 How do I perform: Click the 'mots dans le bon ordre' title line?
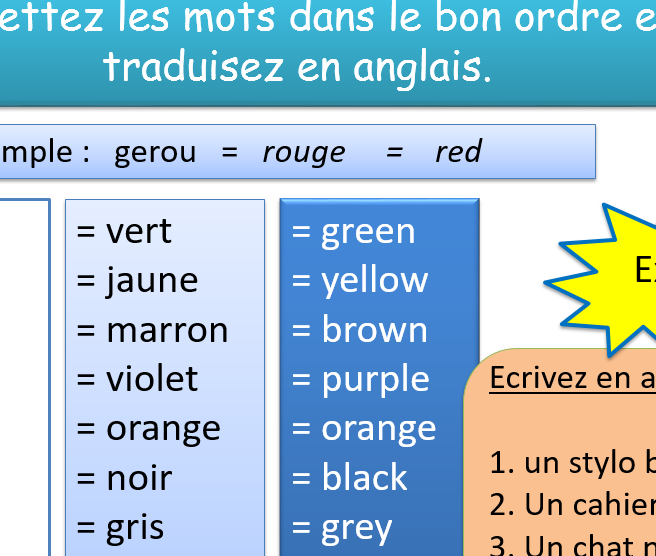point(328,17)
